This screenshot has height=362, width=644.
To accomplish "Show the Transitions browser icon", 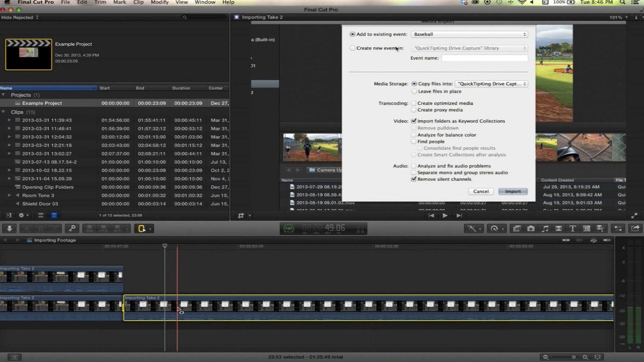I will click(558, 228).
